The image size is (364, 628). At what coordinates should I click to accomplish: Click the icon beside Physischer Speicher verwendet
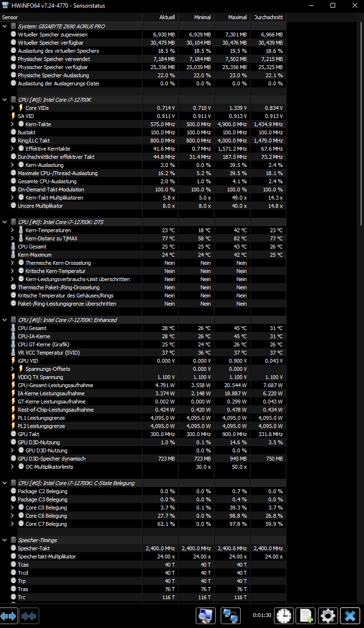13,59
